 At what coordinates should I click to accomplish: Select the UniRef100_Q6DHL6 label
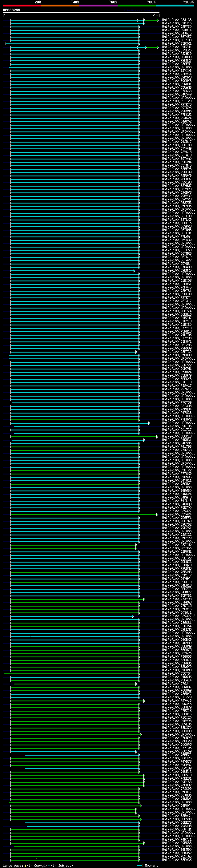(x=177, y=315)
